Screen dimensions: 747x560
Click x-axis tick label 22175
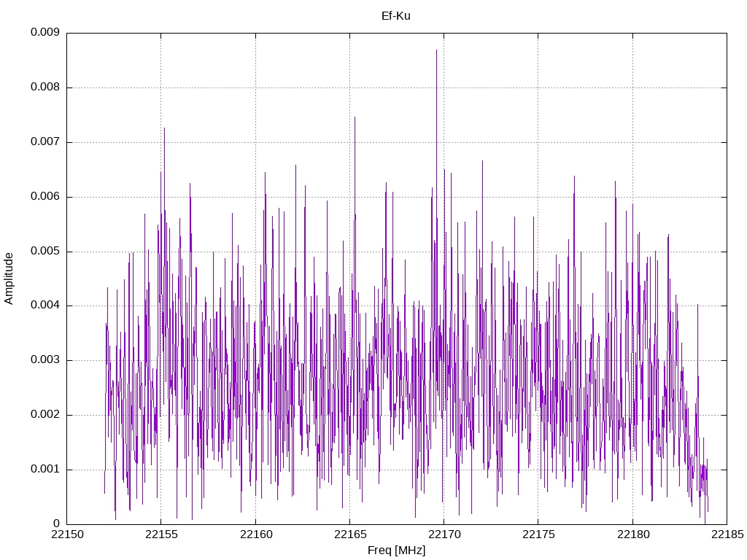(x=538, y=534)
